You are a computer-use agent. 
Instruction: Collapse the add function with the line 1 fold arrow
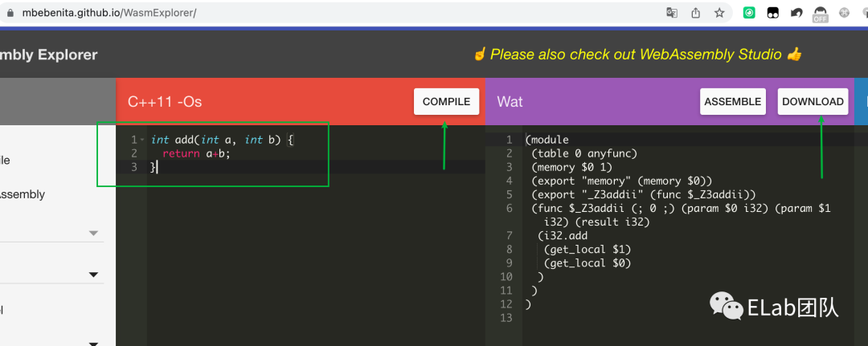click(141, 140)
